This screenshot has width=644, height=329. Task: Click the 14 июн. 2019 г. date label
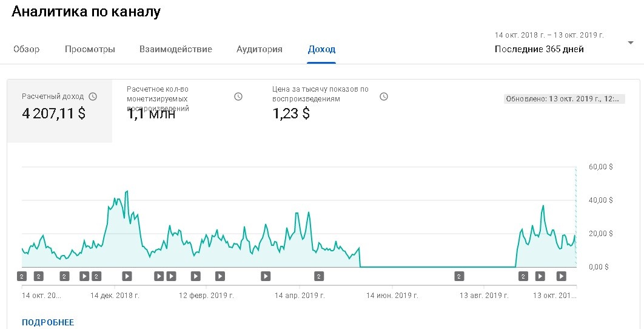(392, 296)
